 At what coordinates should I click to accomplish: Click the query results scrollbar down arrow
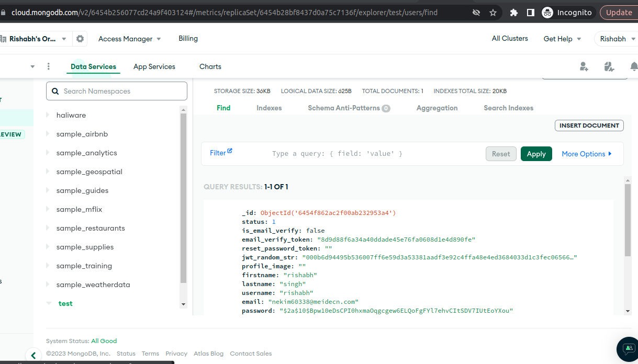[x=628, y=311]
